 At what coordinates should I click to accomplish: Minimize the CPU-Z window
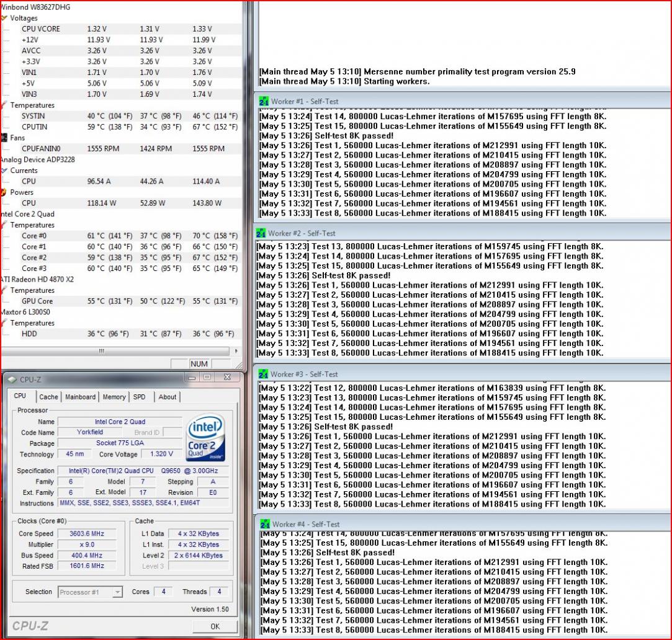click(x=192, y=378)
